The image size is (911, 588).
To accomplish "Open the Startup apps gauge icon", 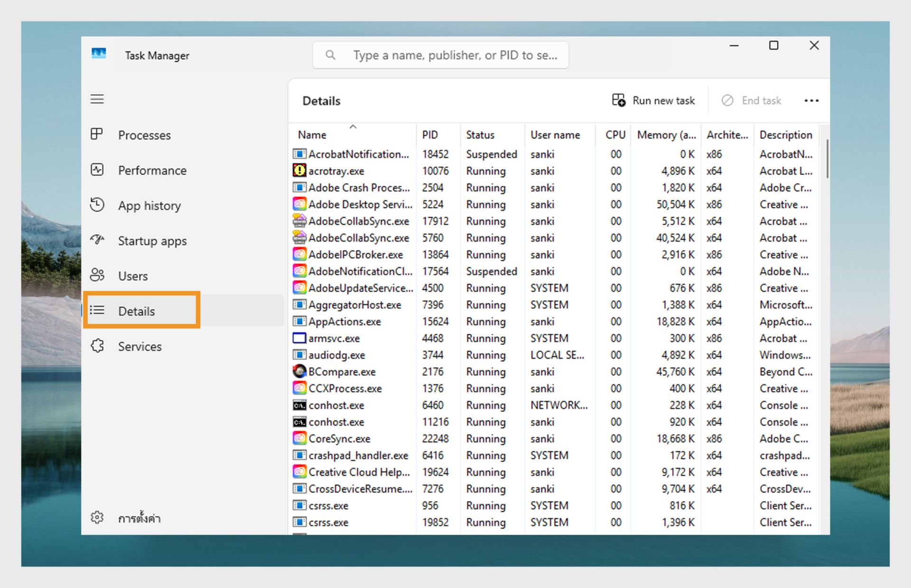I will 97,240.
